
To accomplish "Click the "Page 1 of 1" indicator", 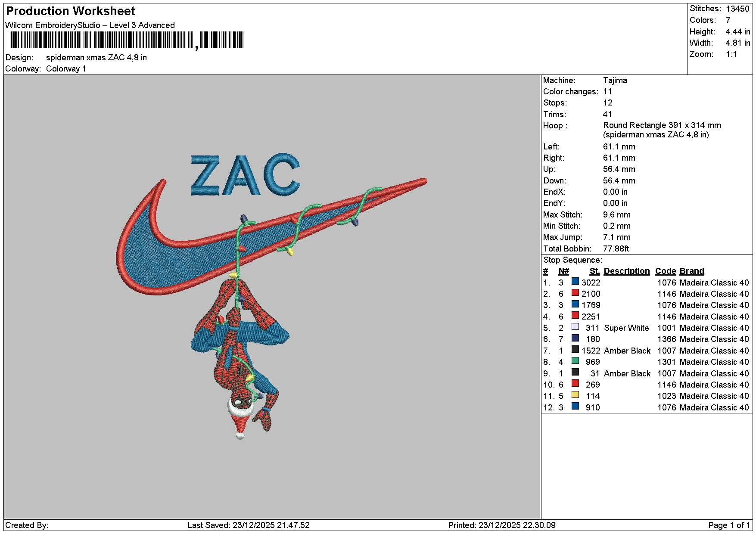I will 729,525.
